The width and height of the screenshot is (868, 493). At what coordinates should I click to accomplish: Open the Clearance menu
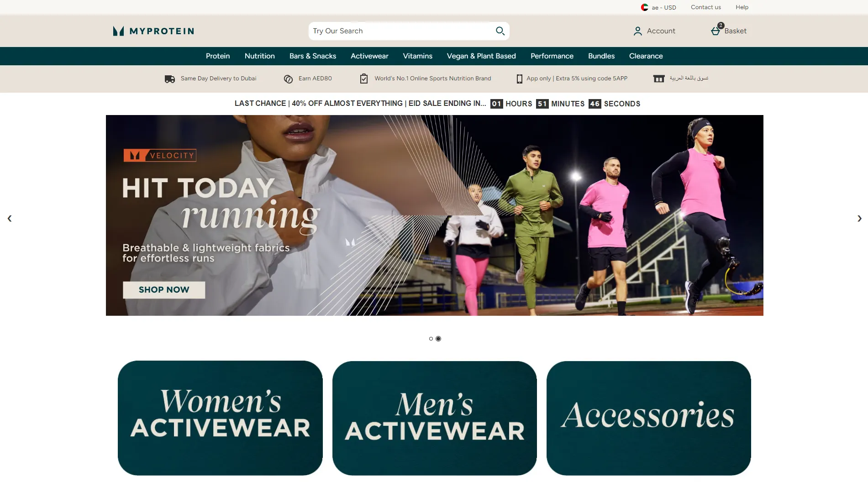pos(646,56)
